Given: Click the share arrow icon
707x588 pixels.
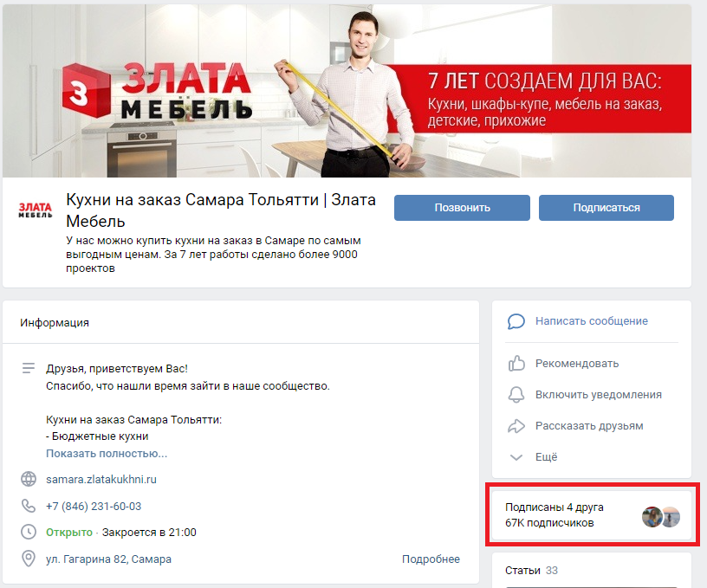Looking at the screenshot, I should click(x=516, y=426).
